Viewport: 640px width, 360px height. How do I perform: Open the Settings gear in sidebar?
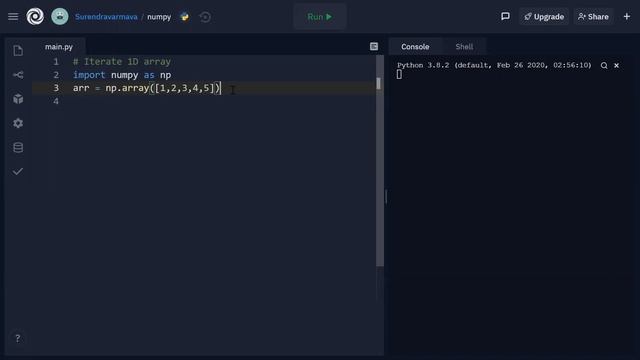[18, 123]
